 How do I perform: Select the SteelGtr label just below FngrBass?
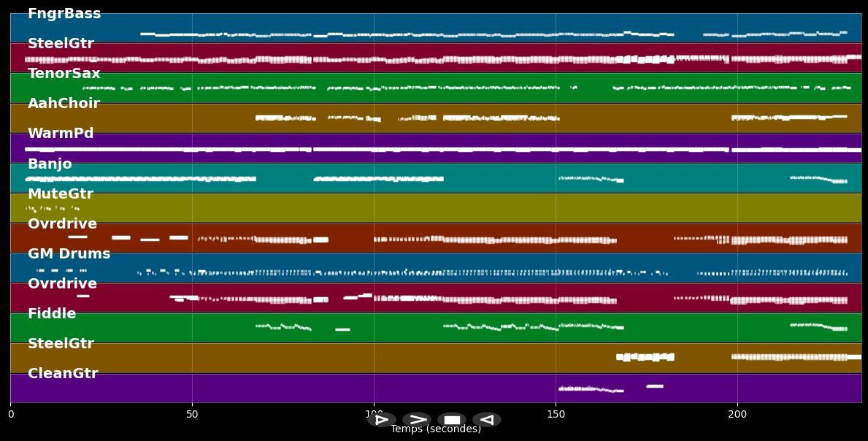[x=61, y=44]
